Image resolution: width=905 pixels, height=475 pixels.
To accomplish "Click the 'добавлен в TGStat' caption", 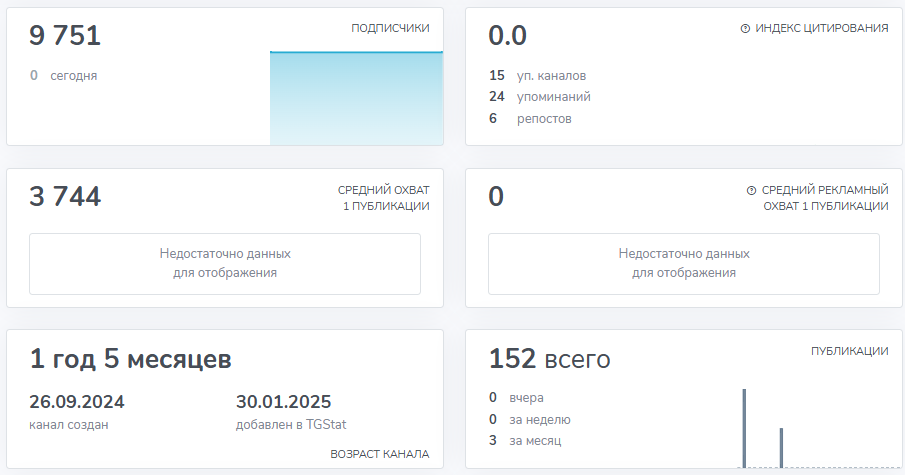I will [x=291, y=425].
